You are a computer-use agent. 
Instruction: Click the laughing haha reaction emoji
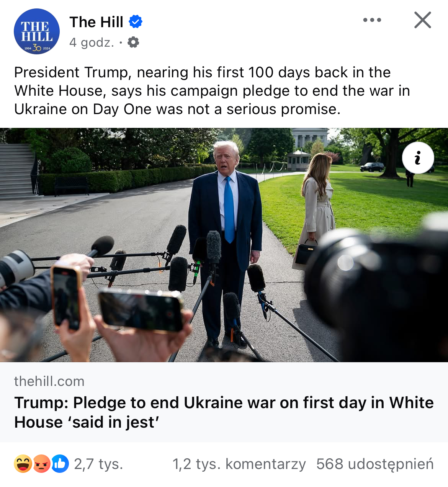click(23, 464)
